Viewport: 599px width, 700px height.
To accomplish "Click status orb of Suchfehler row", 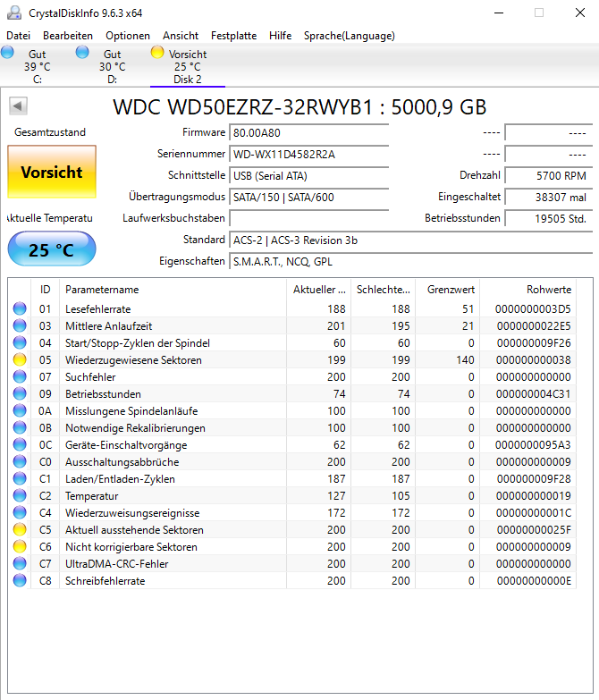I will 20,376.
